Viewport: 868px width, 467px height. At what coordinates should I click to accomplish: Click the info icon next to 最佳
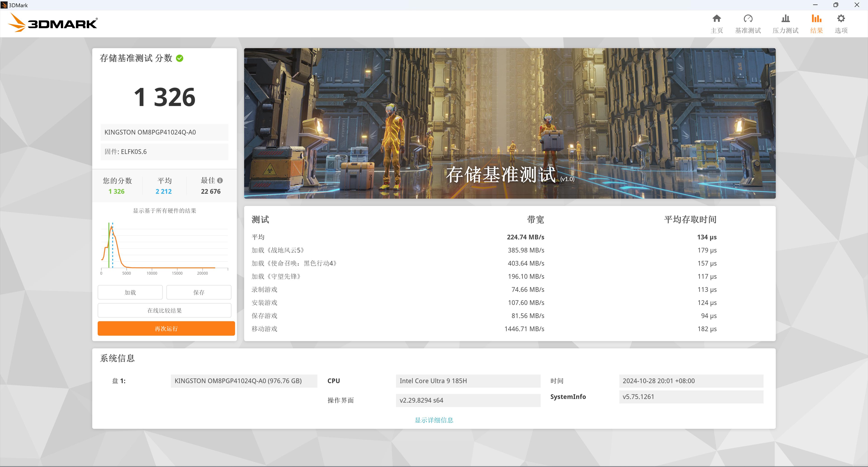tap(220, 181)
